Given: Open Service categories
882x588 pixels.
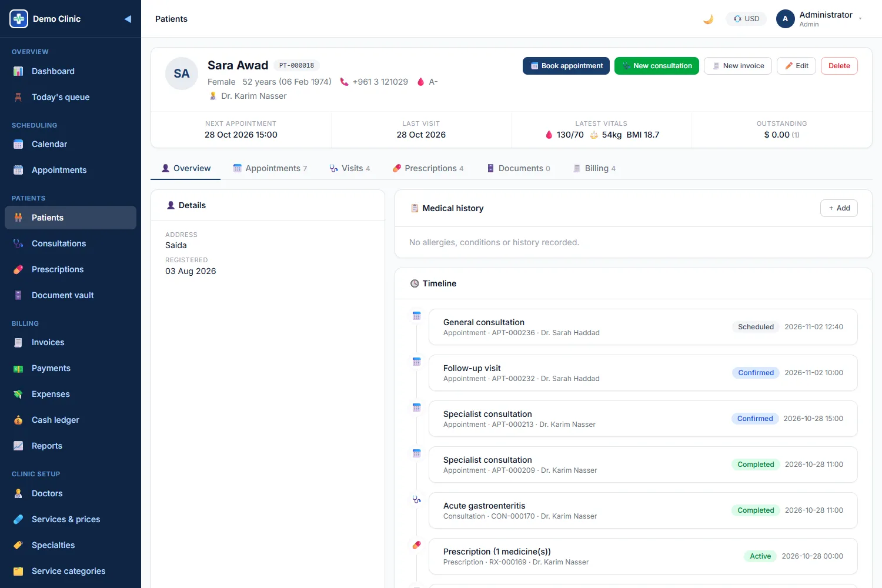Looking at the screenshot, I should pyautogui.click(x=71, y=571).
